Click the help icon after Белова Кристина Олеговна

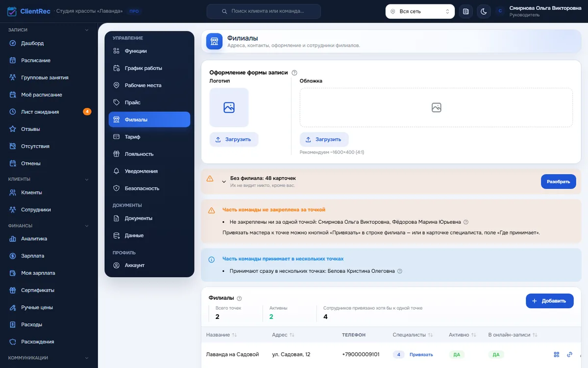coord(400,271)
